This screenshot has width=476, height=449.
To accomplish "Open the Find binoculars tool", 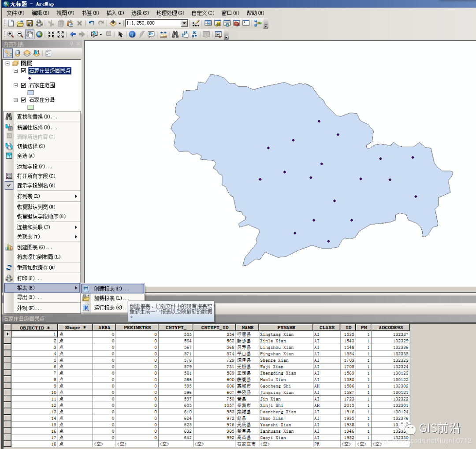I will click(175, 34).
